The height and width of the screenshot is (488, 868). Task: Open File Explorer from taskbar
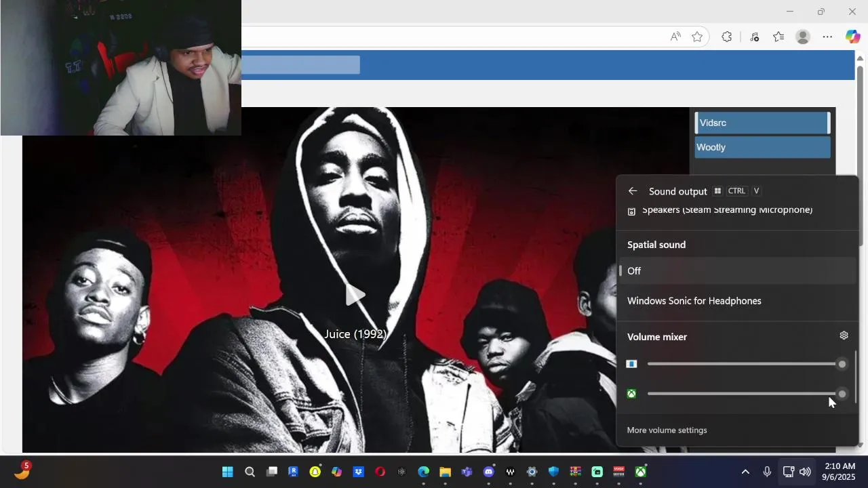coord(445,472)
